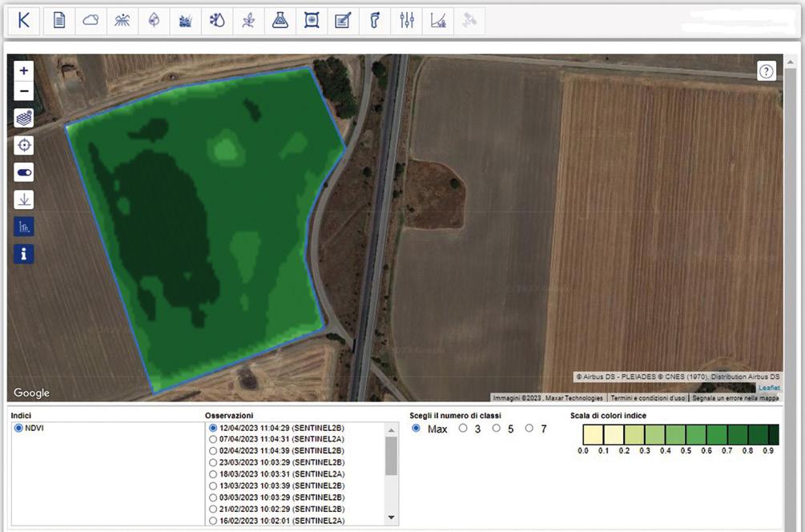The height and width of the screenshot is (532, 805).
Task: Click the flask lab analysis icon
Action: click(x=280, y=21)
